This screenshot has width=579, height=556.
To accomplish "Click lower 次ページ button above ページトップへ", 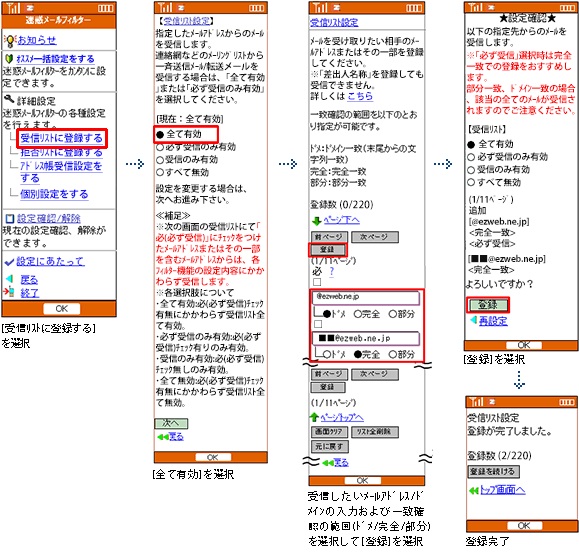I will (374, 374).
